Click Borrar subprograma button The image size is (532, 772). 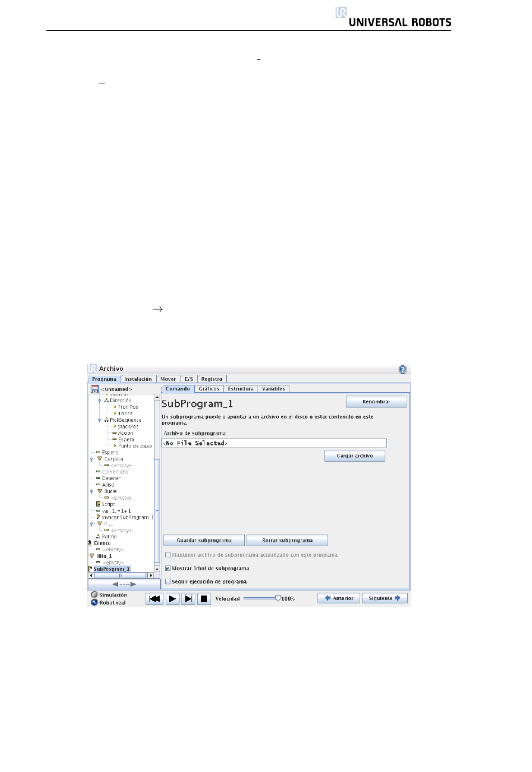click(x=287, y=541)
